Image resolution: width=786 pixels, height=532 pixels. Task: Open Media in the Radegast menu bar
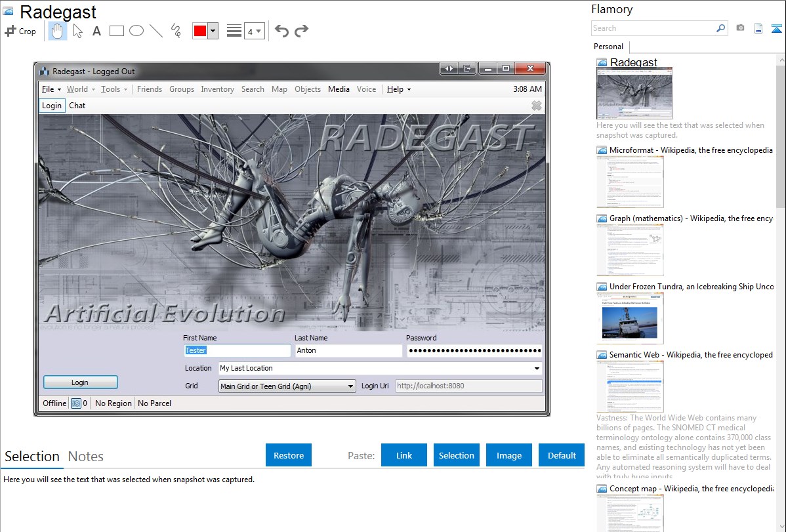[x=339, y=89]
